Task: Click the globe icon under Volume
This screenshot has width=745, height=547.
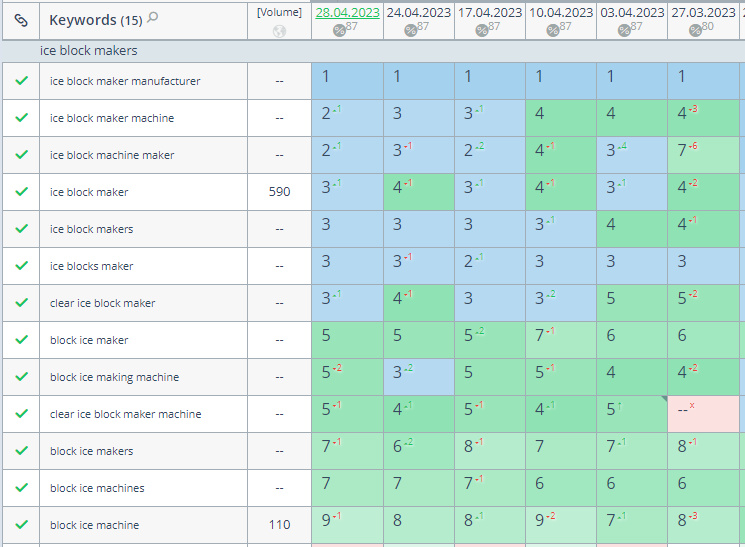Action: [x=279, y=30]
